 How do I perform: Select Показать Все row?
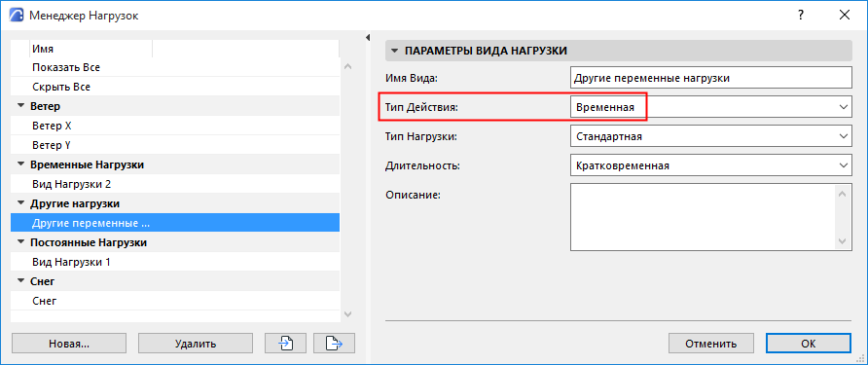[x=175, y=67]
